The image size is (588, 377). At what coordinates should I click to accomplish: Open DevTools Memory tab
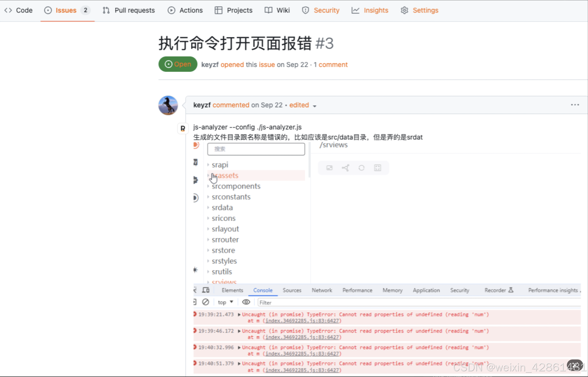392,290
